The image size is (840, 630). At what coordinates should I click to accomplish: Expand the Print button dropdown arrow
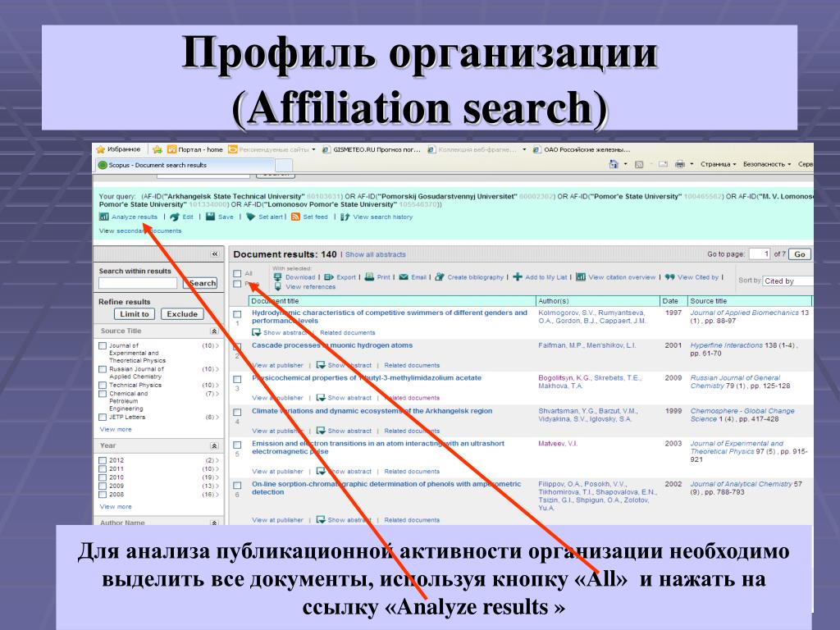(x=692, y=164)
